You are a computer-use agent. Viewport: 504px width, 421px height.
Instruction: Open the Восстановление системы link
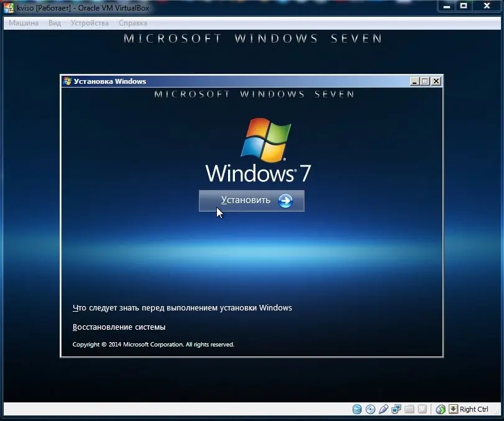click(x=119, y=327)
